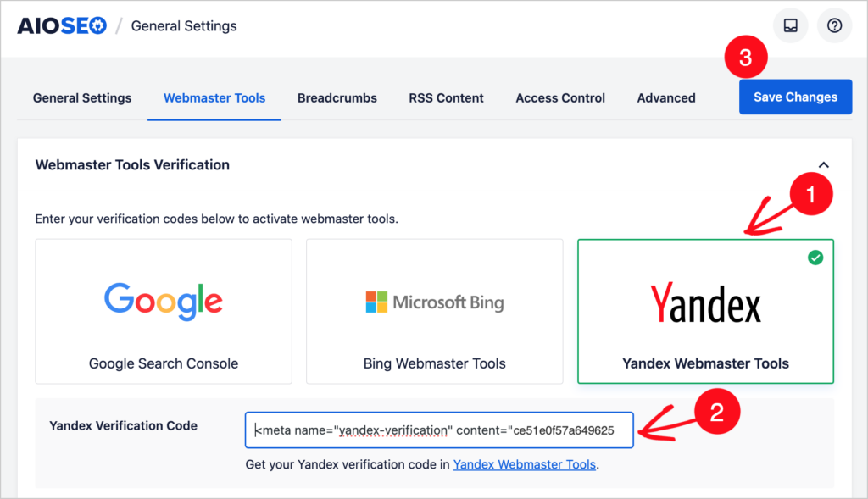Click the AIOSEO logo
This screenshot has width=868, height=499.
61,26
